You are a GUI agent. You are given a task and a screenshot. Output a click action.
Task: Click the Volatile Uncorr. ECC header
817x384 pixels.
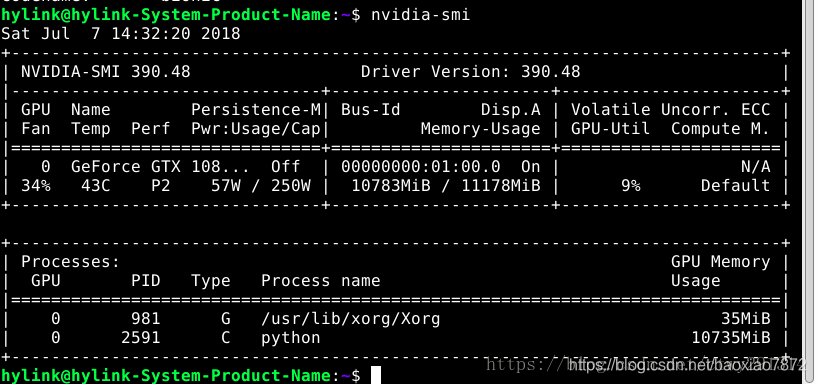pyautogui.click(x=671, y=110)
